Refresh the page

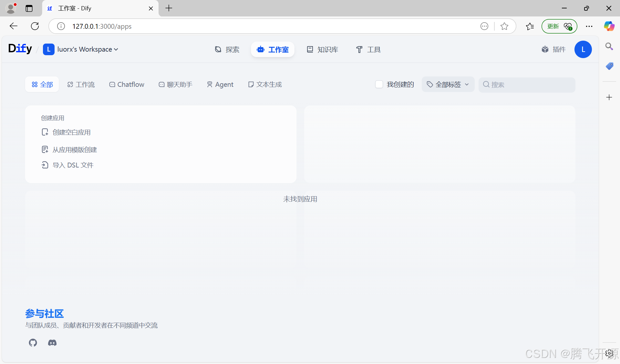[x=35, y=26]
